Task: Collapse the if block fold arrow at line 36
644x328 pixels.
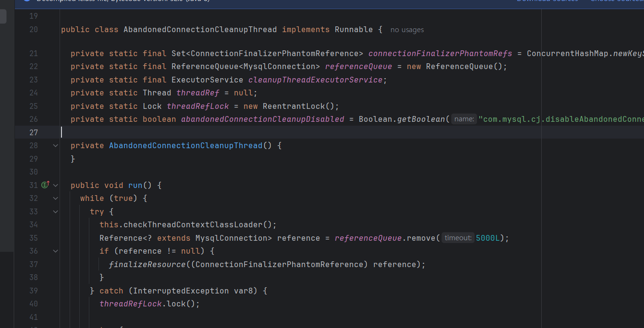Action: click(x=56, y=251)
